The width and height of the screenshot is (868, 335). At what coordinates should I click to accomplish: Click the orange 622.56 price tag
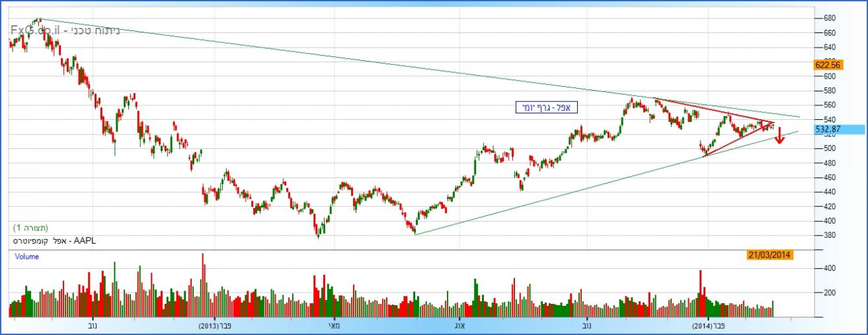[827, 65]
